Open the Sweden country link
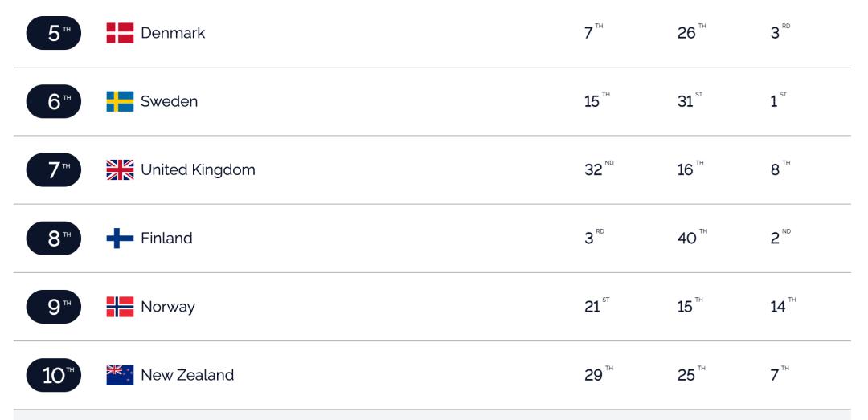This screenshot has width=868, height=420. click(x=169, y=101)
